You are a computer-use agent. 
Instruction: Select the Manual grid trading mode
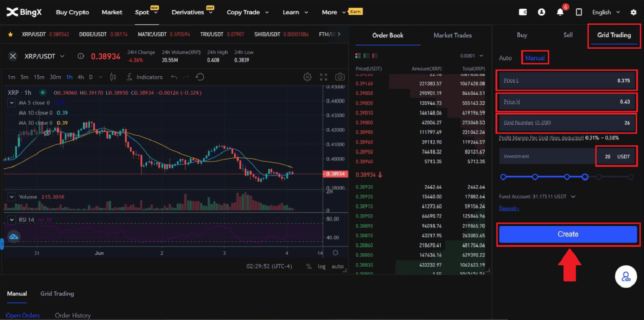pyautogui.click(x=535, y=57)
